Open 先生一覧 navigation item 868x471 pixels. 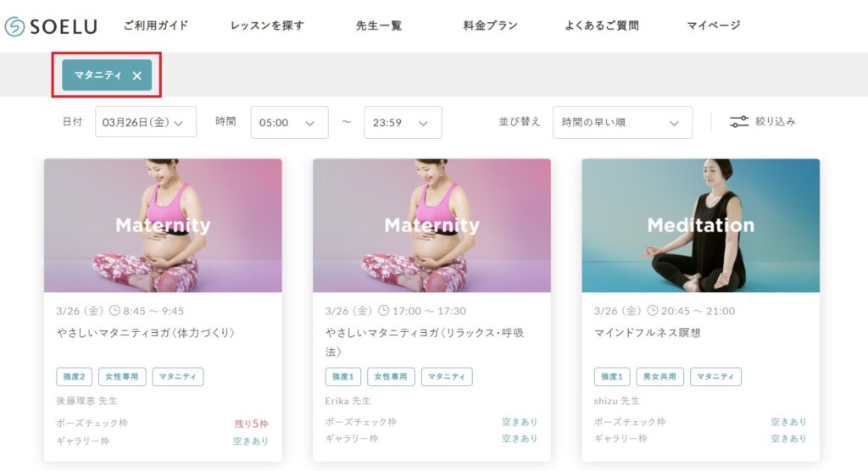[x=379, y=25]
